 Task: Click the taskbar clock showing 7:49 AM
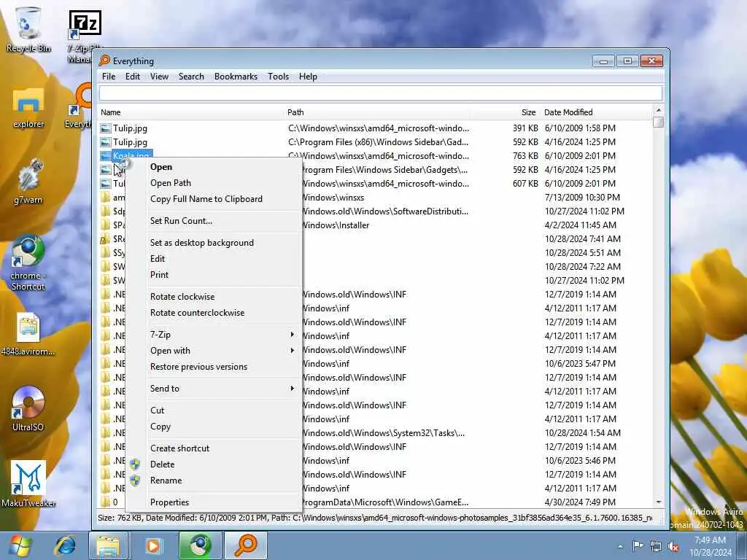point(710,545)
